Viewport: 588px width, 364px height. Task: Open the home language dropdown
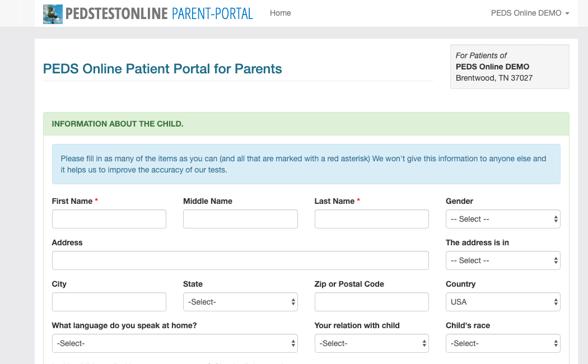175,343
